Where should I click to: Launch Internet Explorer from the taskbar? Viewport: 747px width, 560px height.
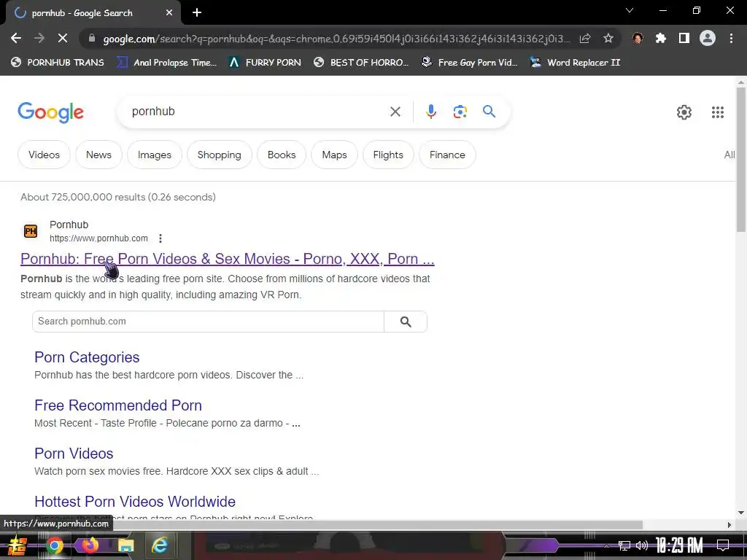pyautogui.click(x=160, y=545)
